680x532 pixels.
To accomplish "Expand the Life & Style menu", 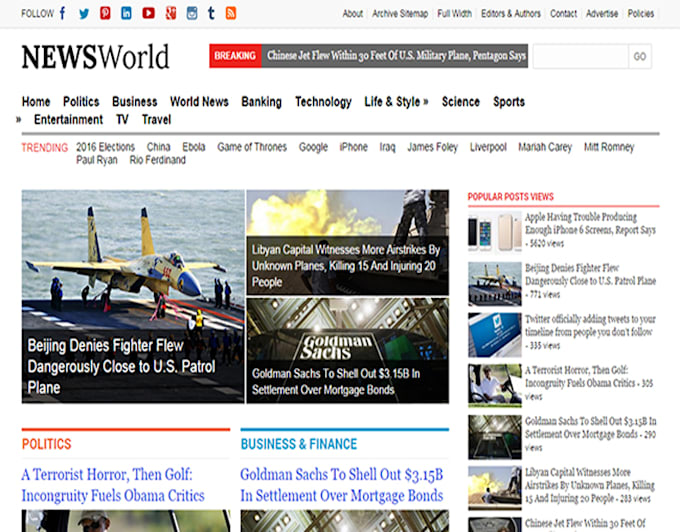I will 396,101.
